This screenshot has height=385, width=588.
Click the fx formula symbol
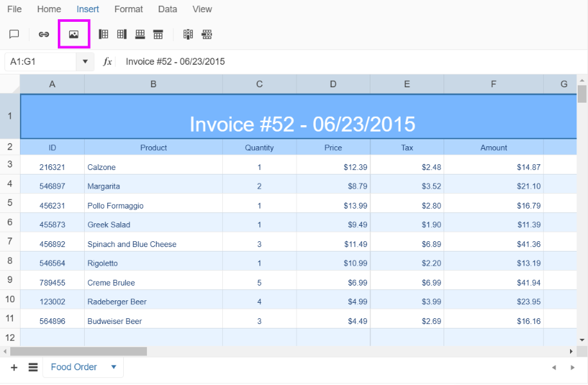point(107,61)
